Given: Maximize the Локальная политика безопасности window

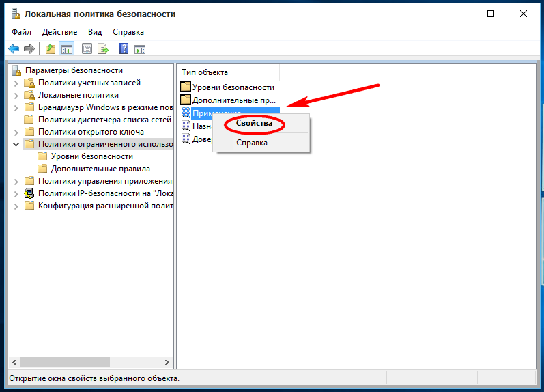Looking at the screenshot, I should point(491,14).
